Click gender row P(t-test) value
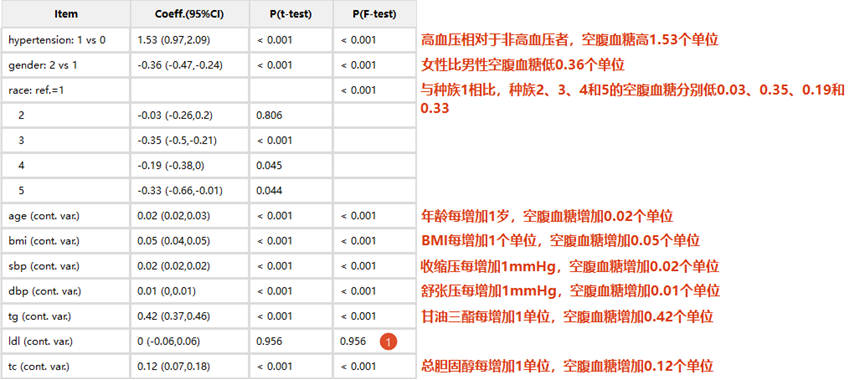The image size is (865, 380). point(274,65)
